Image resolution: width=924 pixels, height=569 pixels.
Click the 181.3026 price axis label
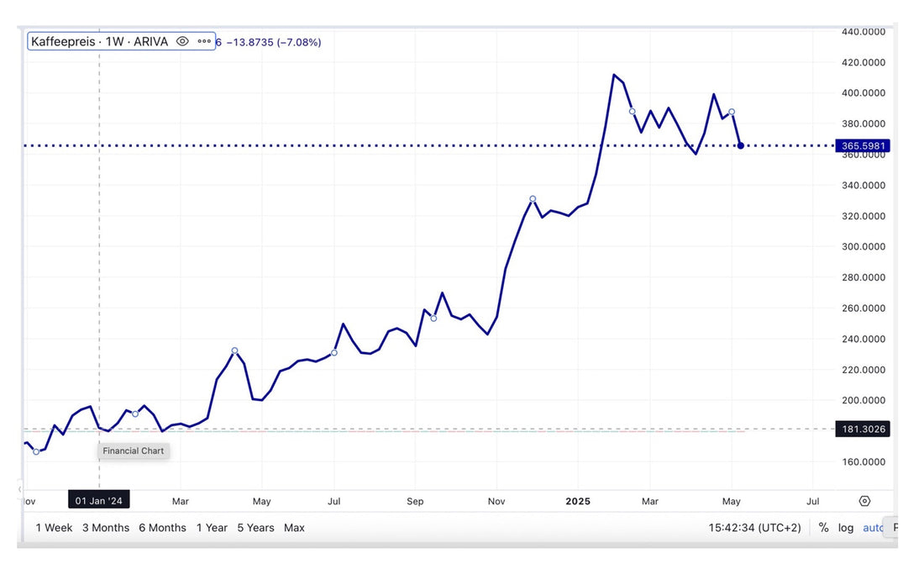coord(863,429)
